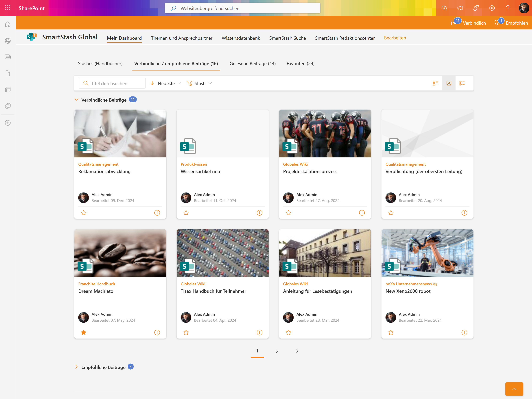The height and width of the screenshot is (399, 532).
Task: Switch to compact list view layout
Action: [x=436, y=83]
